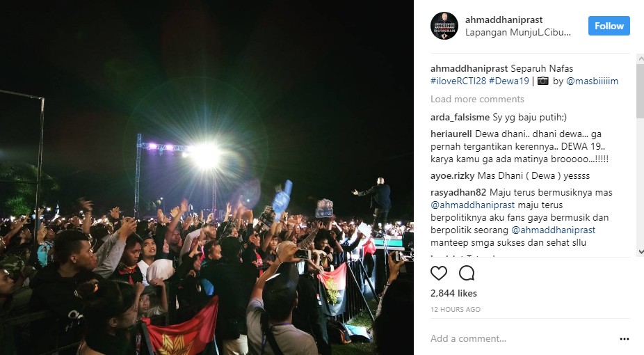Click the concert crowd photo
This screenshot has width=644, height=355.
point(207,177)
